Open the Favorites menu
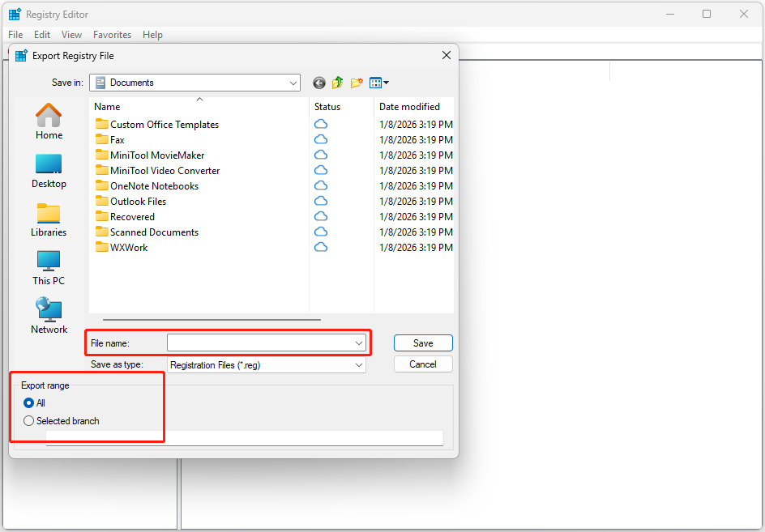Screen dimensions: 765x532 [112, 35]
